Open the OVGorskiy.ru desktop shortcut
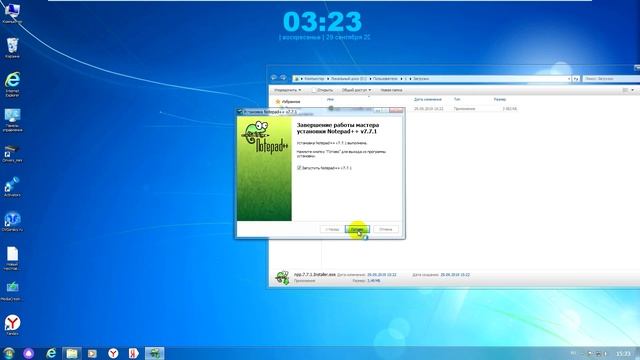640x360 pixels. (12, 222)
